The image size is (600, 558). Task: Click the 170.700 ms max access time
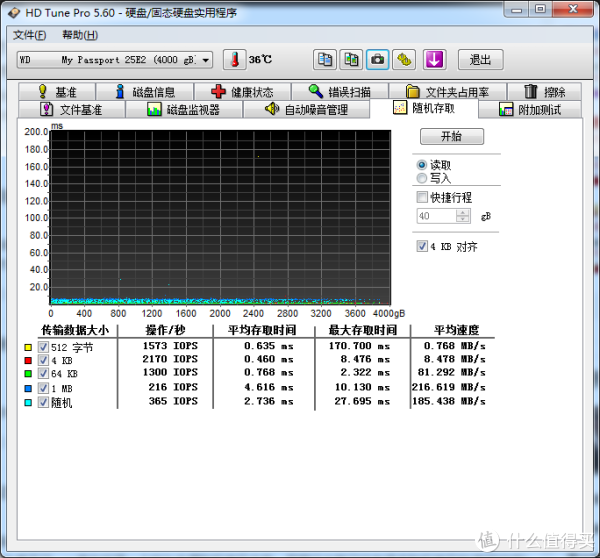point(360,346)
